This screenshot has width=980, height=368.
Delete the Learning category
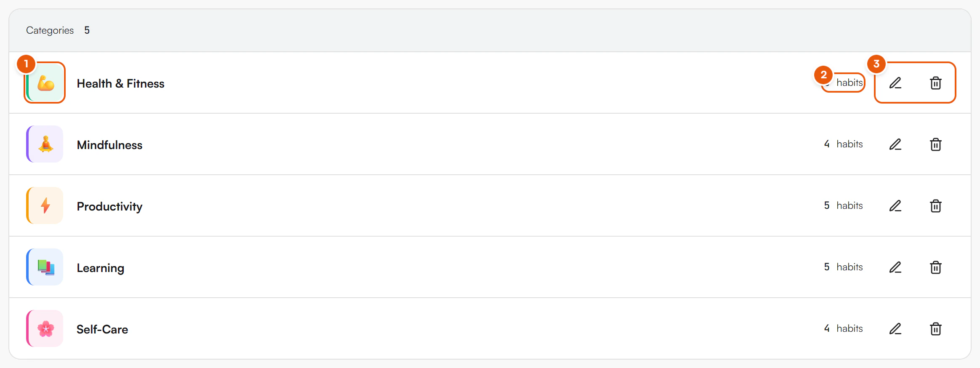[935, 267]
